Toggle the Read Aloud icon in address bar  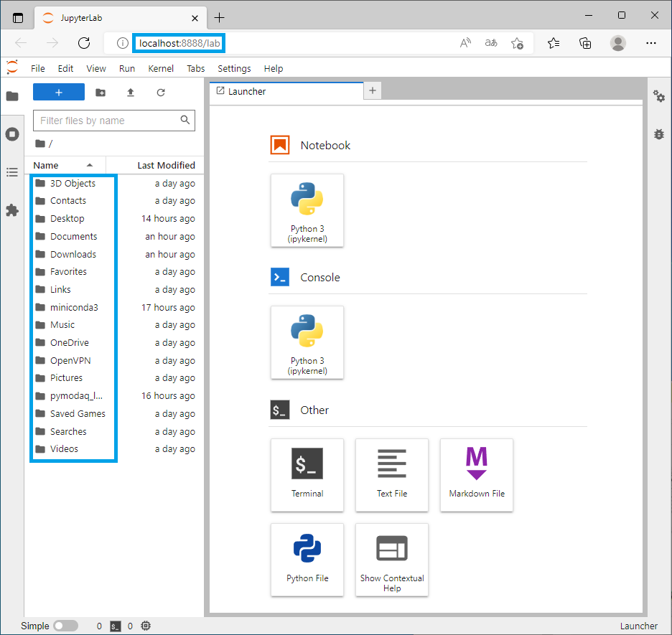tap(465, 43)
